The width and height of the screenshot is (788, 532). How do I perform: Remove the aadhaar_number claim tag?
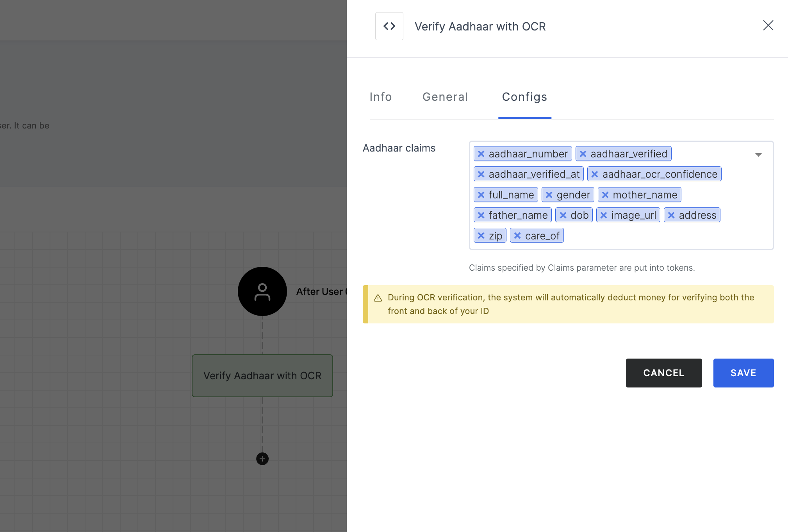(x=481, y=154)
